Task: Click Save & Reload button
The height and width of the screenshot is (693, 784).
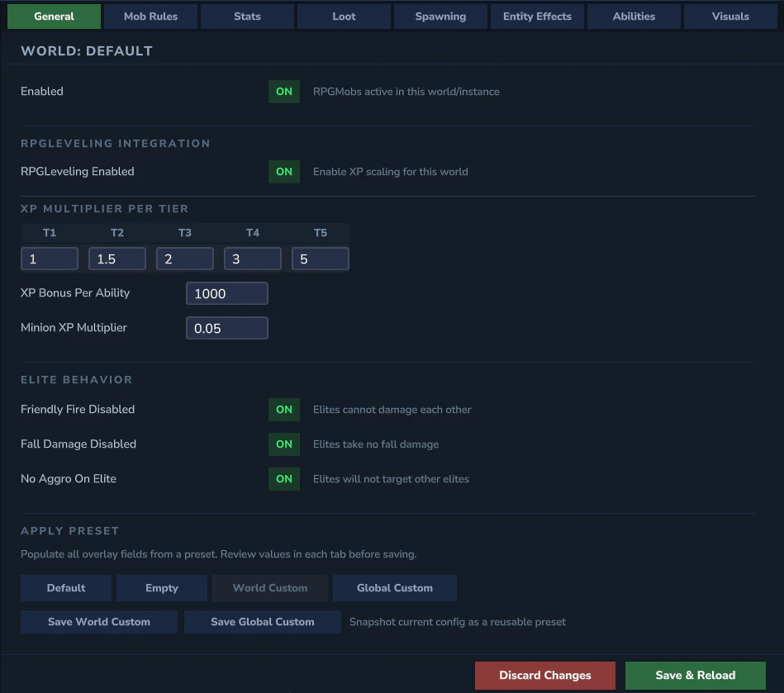Action: click(696, 676)
